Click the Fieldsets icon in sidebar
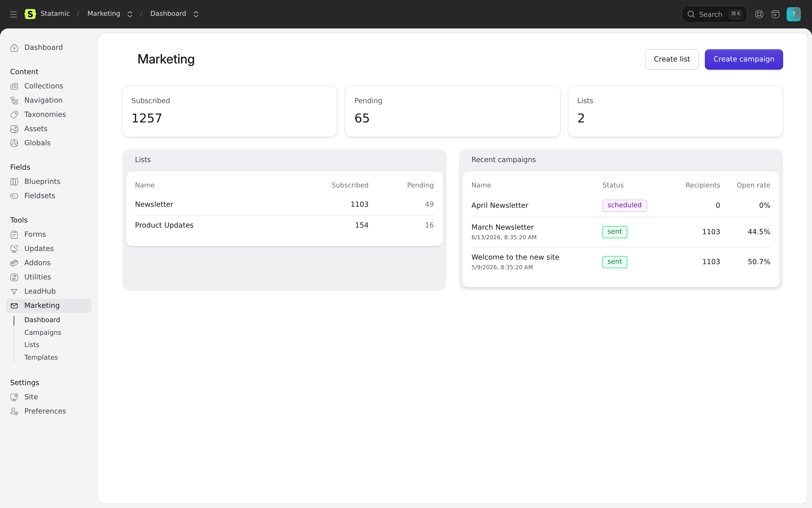812x508 pixels. tap(14, 196)
